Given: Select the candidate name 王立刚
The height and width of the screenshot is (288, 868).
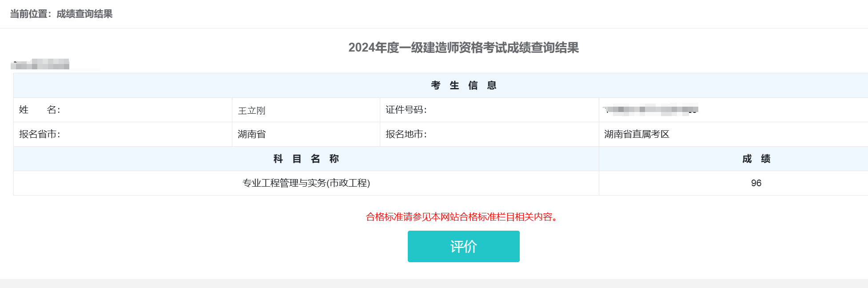Looking at the screenshot, I should [251, 111].
